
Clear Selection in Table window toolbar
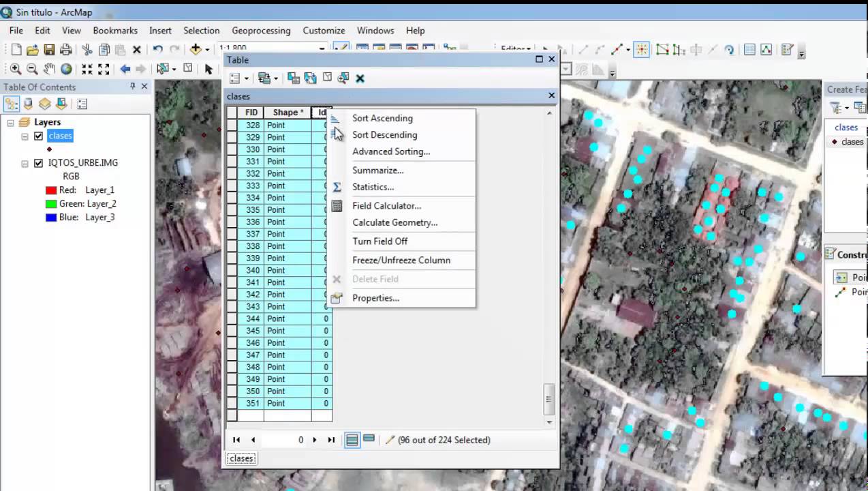tap(327, 78)
